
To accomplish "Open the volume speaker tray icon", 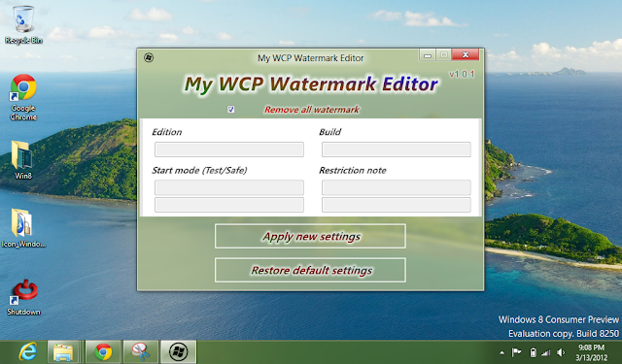I will coord(561,352).
